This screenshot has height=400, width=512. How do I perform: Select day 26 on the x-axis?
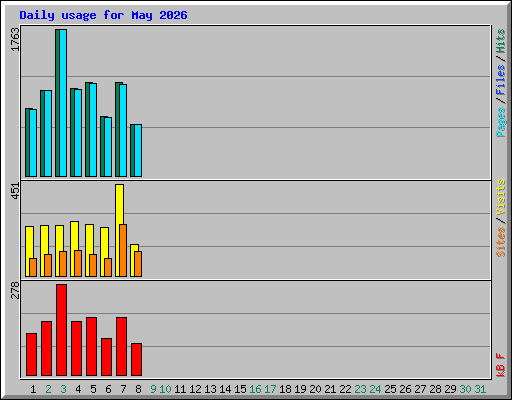pyautogui.click(x=405, y=389)
